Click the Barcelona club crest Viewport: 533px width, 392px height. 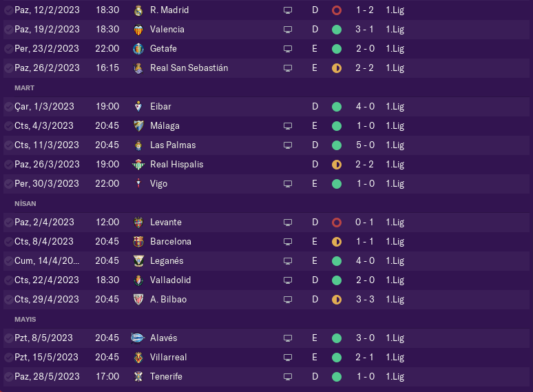click(138, 242)
